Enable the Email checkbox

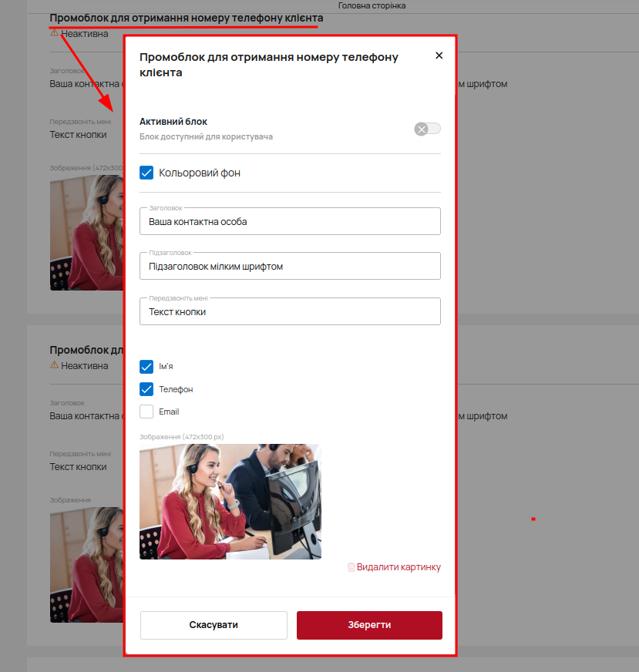146,412
